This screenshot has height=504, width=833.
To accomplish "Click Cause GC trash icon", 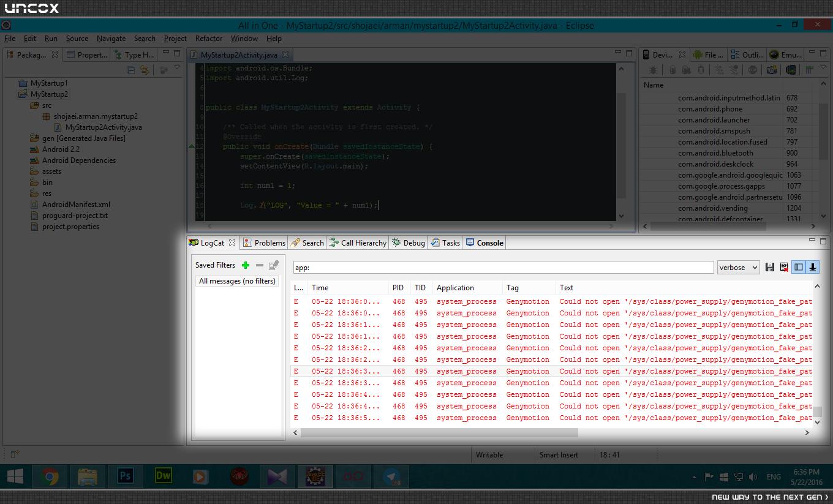I will point(701,70).
